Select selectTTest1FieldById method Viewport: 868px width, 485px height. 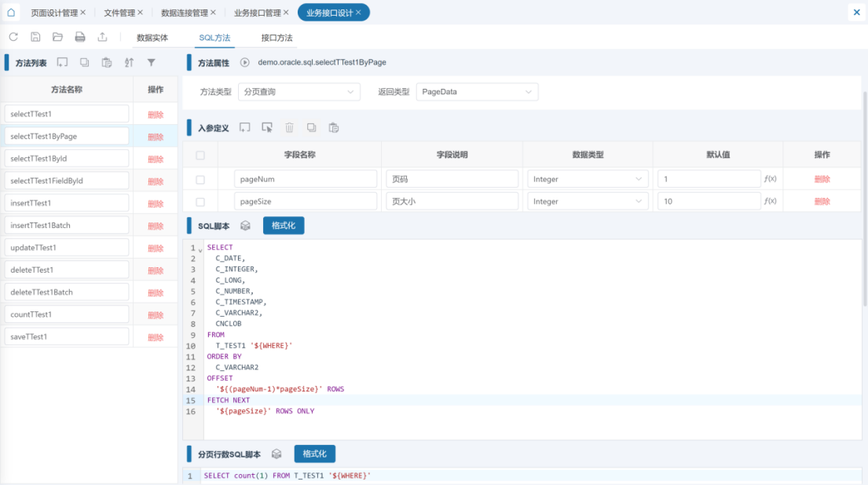pyautogui.click(x=67, y=181)
